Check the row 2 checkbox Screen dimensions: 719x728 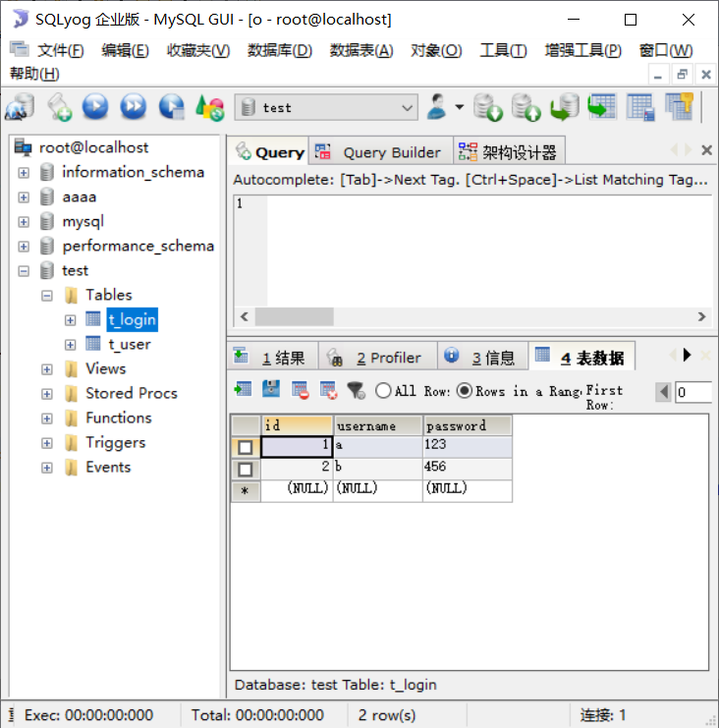(246, 470)
